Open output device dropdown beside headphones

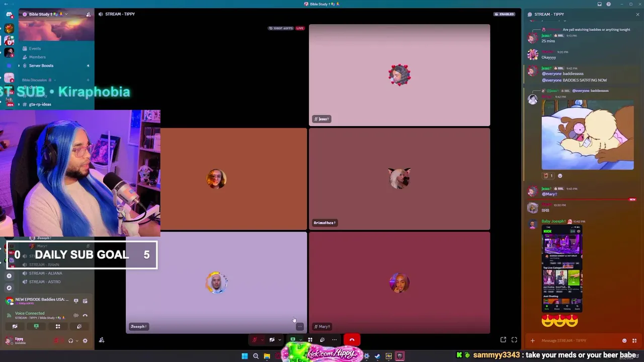click(x=76, y=340)
